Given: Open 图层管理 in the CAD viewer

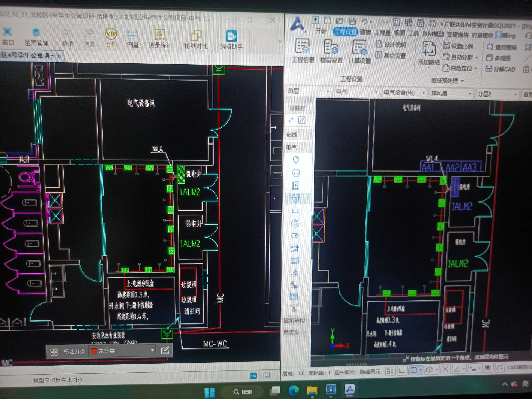Looking at the screenshot, I should click(x=36, y=37).
